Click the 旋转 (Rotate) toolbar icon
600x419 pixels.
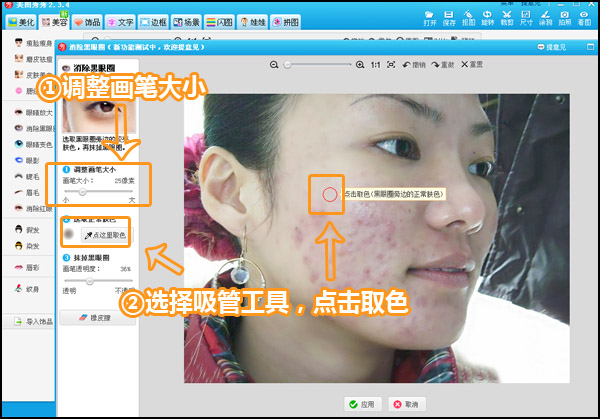tap(488, 18)
